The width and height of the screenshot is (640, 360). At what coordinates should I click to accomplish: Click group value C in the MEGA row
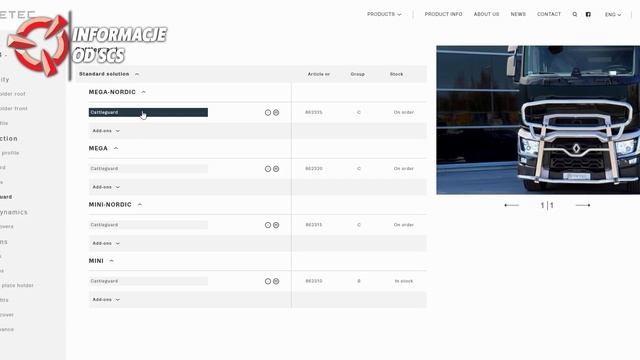[359, 169]
